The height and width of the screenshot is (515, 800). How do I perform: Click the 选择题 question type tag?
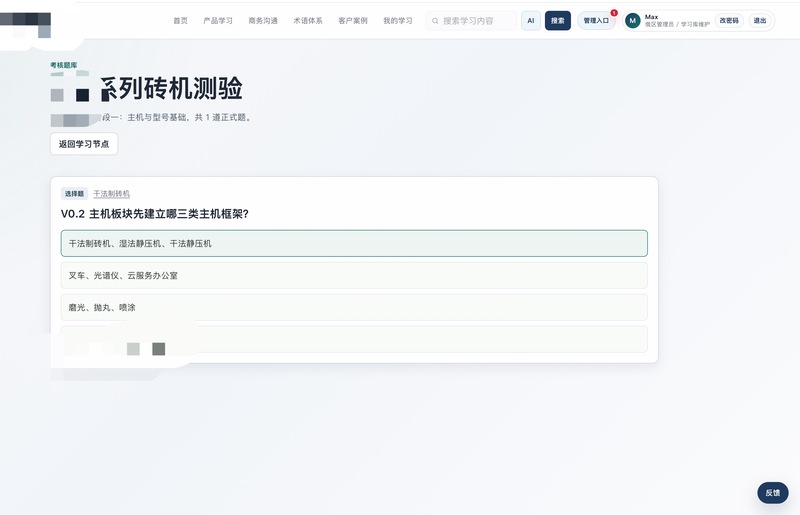coord(74,193)
